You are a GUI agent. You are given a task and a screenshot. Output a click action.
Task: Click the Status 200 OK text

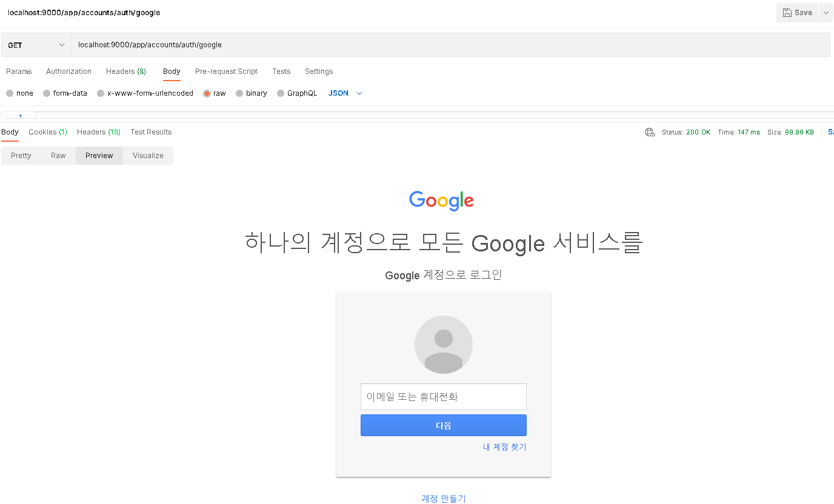686,132
